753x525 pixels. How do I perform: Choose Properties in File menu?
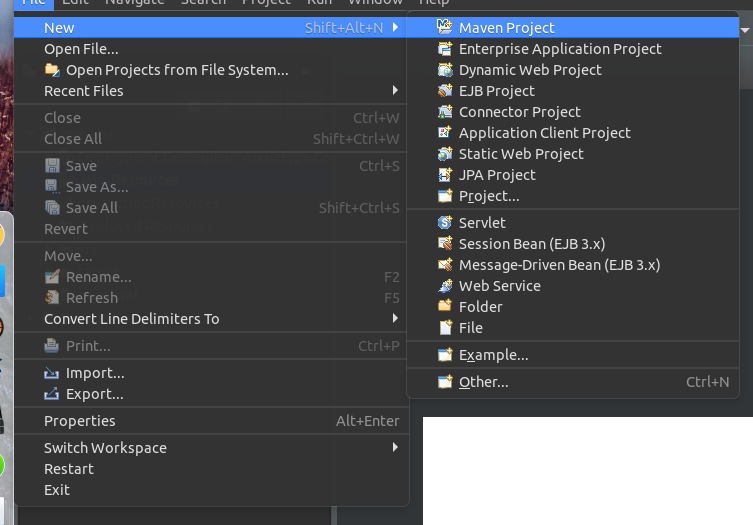[x=210, y=421]
